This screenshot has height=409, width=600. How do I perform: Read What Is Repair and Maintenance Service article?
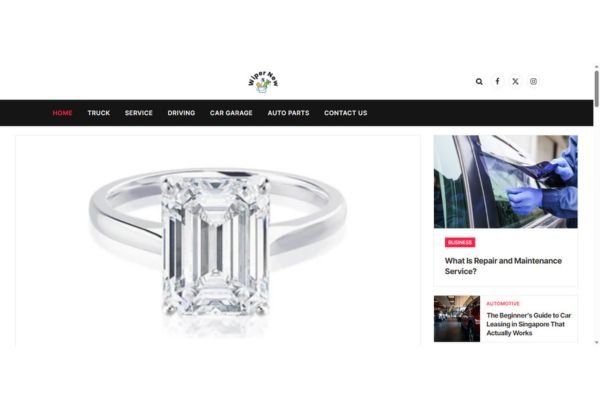503,266
